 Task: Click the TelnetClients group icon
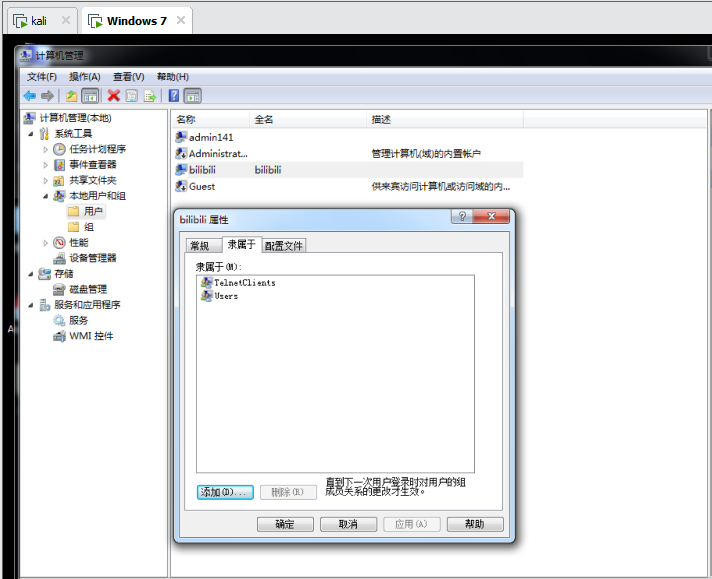click(207, 282)
